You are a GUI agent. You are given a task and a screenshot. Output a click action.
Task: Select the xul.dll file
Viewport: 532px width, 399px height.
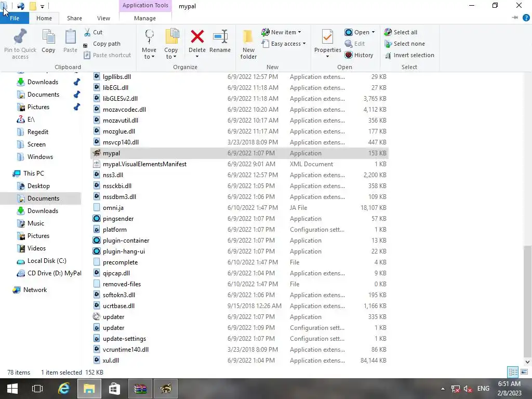(x=239, y=361)
